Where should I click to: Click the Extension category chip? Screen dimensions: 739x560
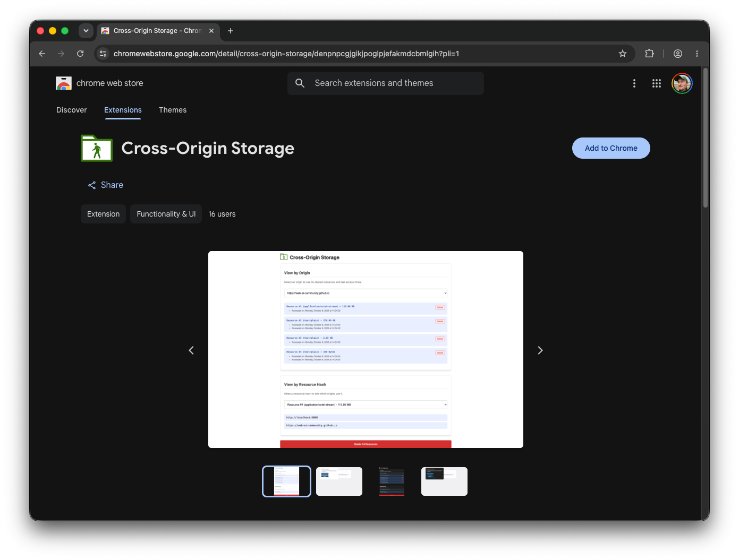click(x=104, y=214)
